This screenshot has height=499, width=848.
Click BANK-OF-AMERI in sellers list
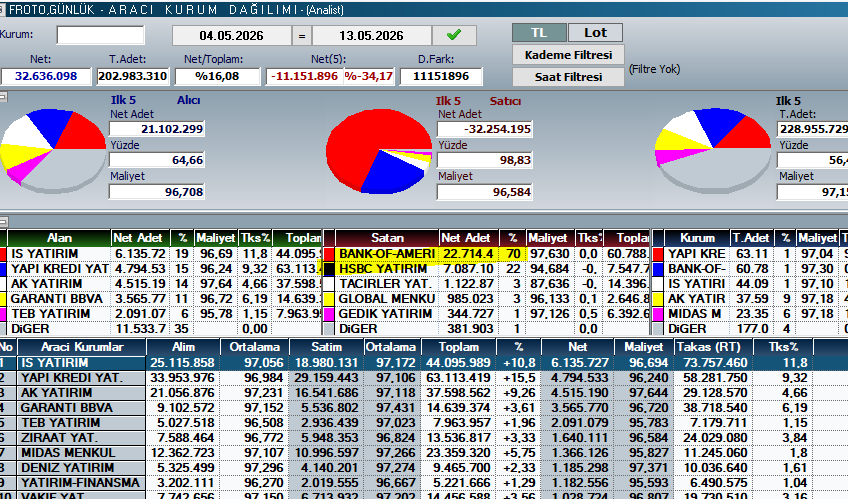[x=387, y=254]
